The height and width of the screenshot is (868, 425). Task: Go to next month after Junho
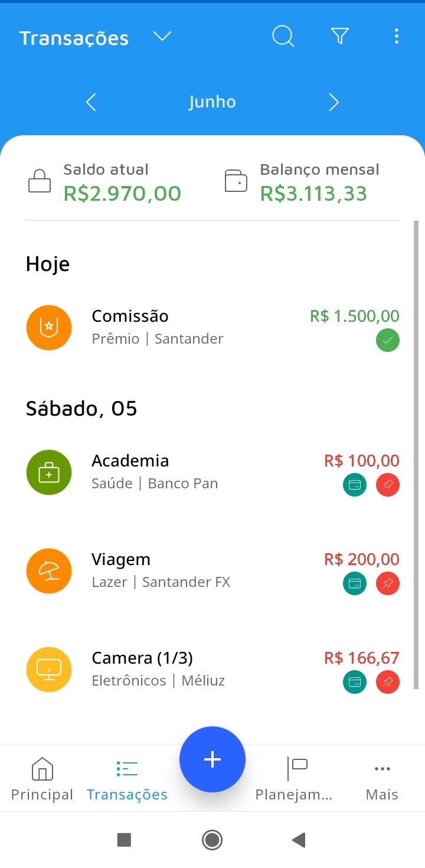coord(334,102)
